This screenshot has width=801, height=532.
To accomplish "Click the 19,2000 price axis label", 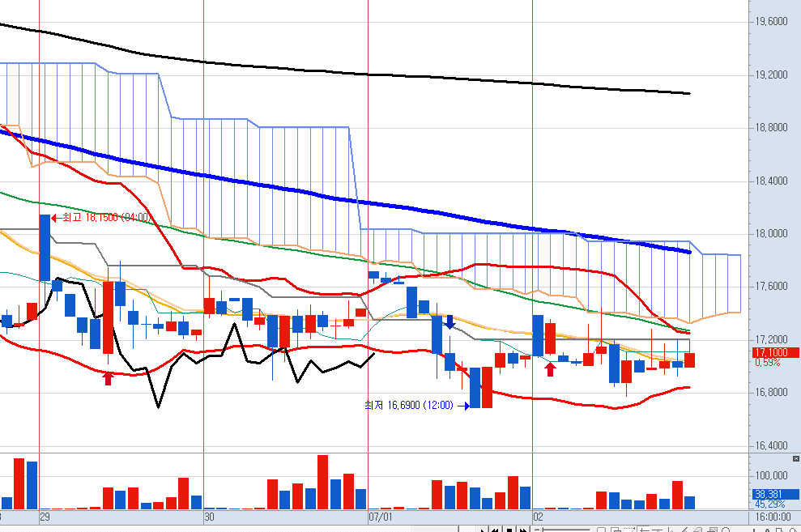I will 771,75.
